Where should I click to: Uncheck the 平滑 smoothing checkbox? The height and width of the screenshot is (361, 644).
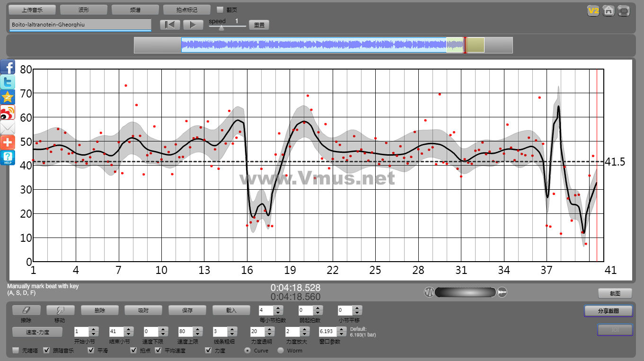coord(91,351)
